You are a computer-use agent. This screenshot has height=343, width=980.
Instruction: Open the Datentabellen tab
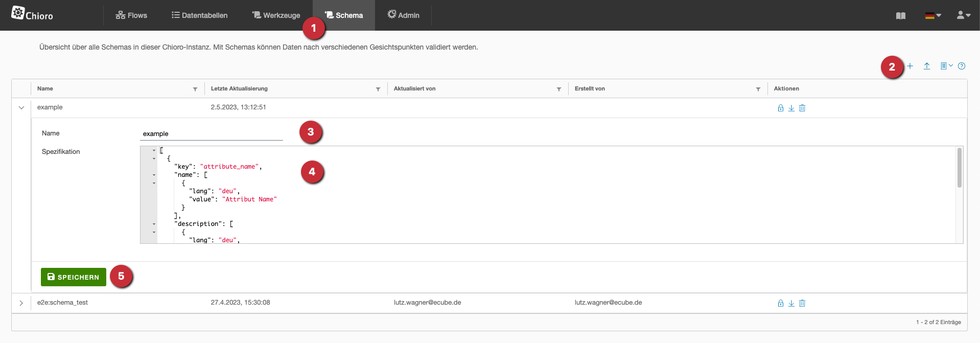[x=199, y=15]
